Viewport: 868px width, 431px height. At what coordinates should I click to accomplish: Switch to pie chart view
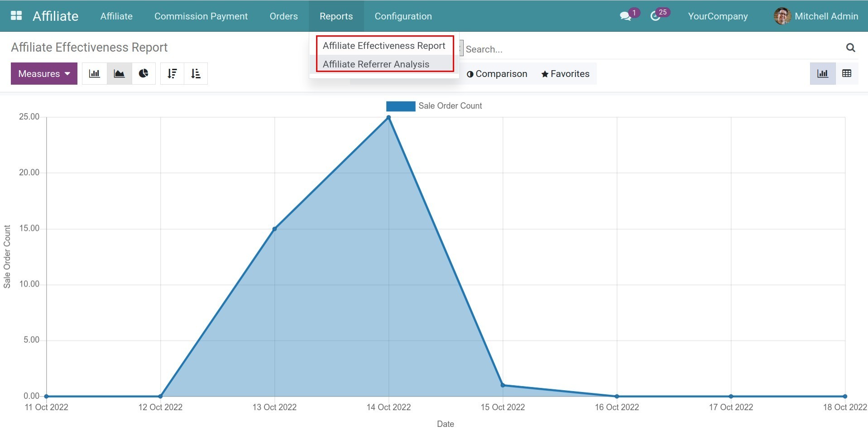pos(144,74)
